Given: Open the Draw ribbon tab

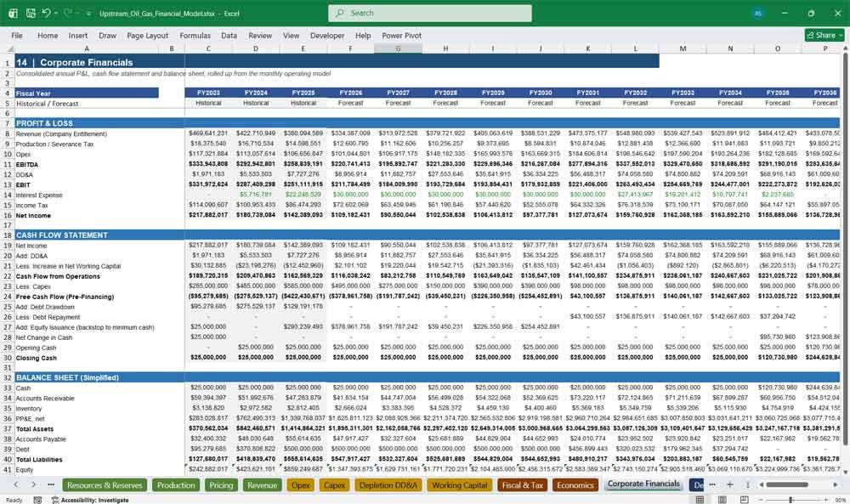Looking at the screenshot, I should point(107,35).
